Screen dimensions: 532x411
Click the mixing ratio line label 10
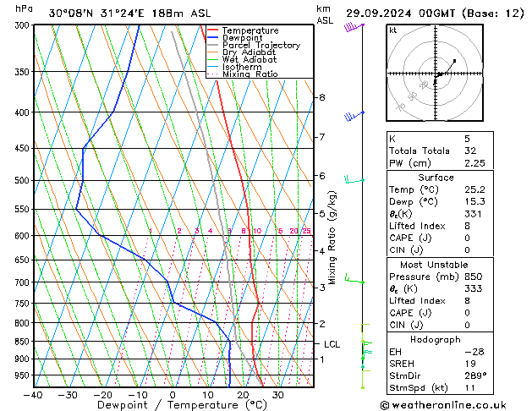[x=257, y=231]
